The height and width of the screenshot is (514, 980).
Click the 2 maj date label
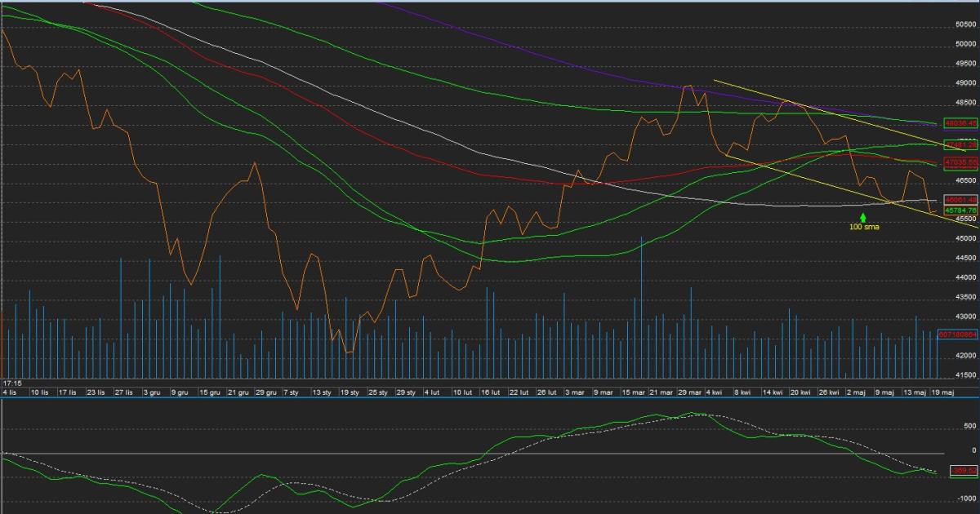pos(855,392)
